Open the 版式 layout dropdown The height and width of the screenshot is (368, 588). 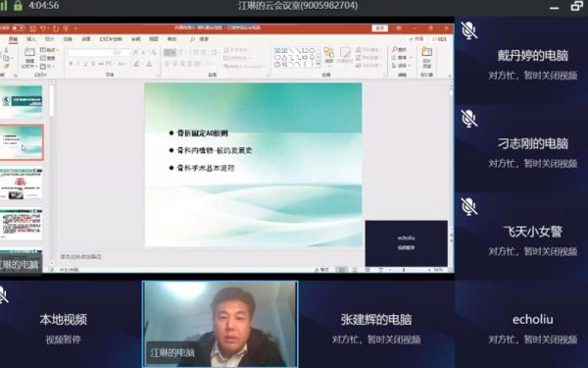pyautogui.click(x=49, y=50)
